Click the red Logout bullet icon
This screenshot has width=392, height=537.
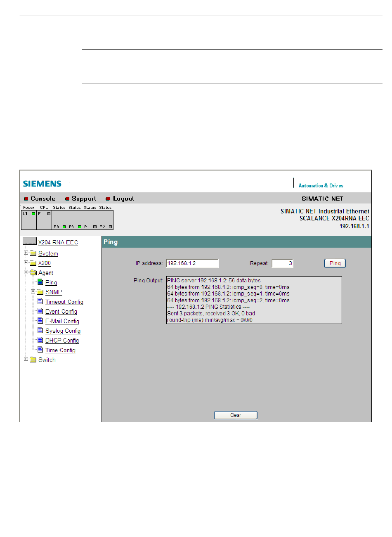tap(108, 199)
